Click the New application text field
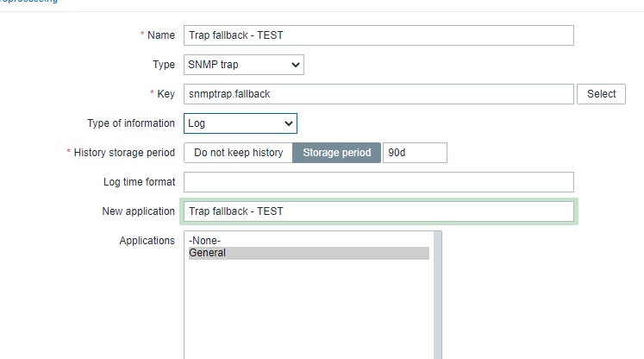644x359 pixels. pos(378,211)
